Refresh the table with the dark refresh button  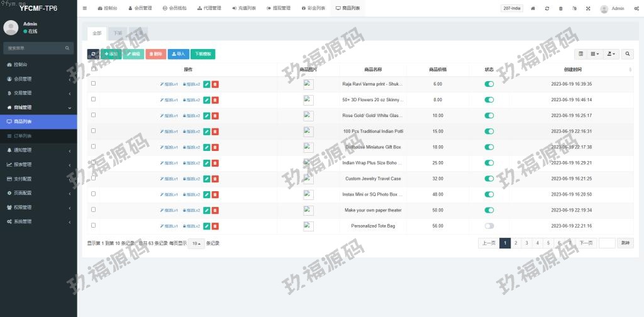[93, 54]
